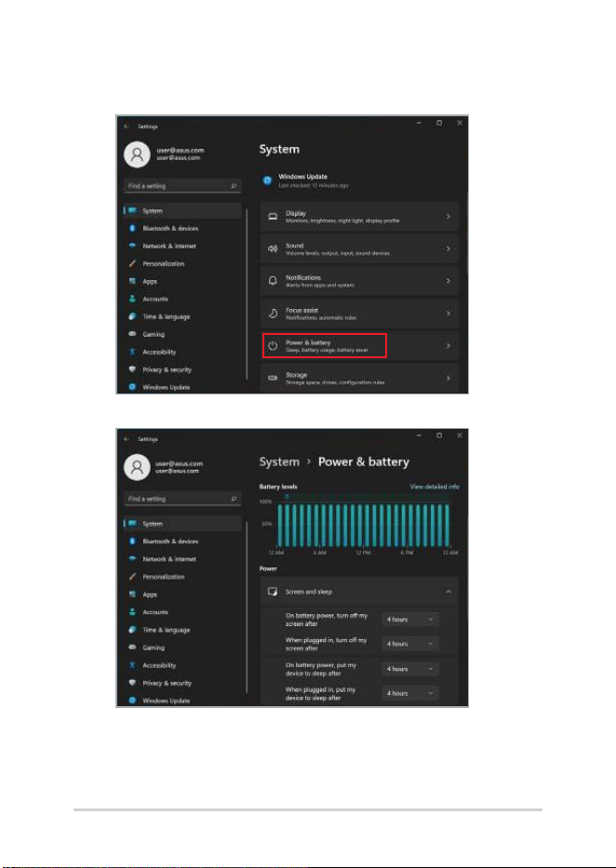
Task: Minimize the bottom Power & battery window
Action: point(420,435)
